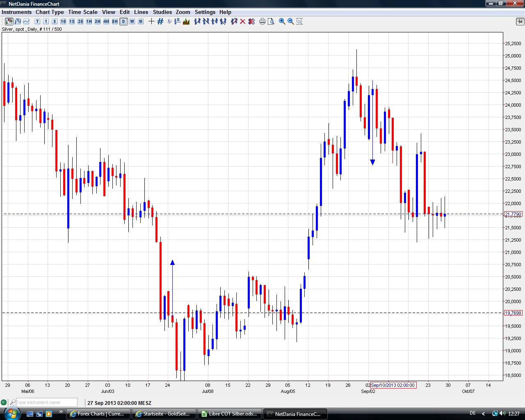Open the View menu
Viewport: 525px width, 420px height.
[109, 12]
